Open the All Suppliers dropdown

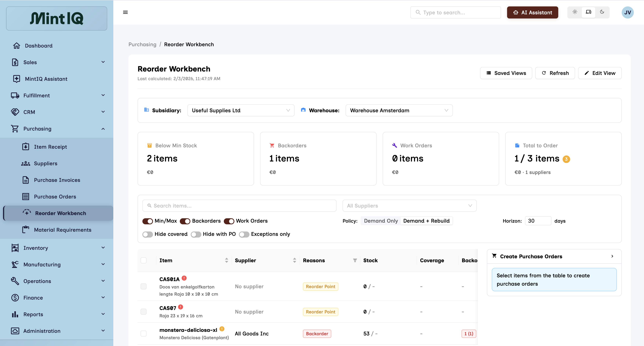409,206
